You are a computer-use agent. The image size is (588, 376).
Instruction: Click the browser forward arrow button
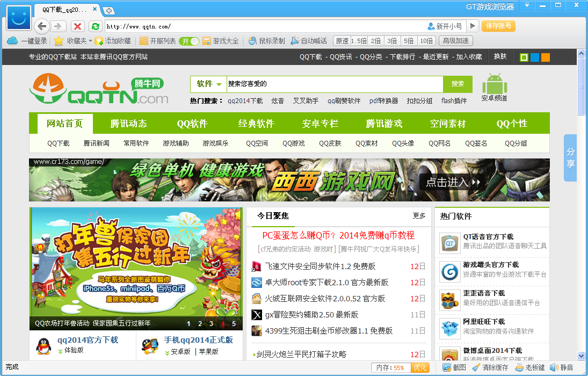(x=58, y=26)
